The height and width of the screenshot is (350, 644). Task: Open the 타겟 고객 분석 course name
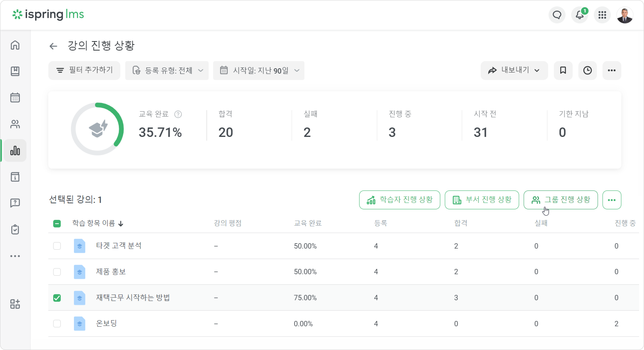point(119,246)
